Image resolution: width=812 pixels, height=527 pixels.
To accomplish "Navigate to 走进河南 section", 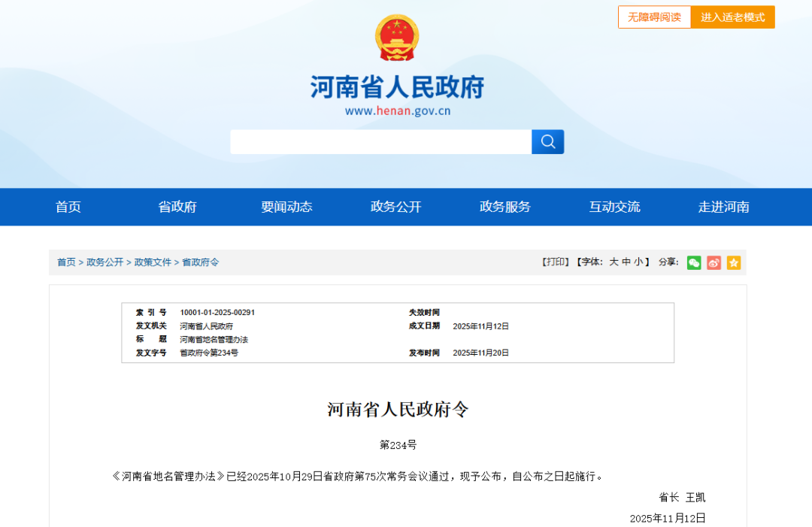I will pyautogui.click(x=723, y=207).
